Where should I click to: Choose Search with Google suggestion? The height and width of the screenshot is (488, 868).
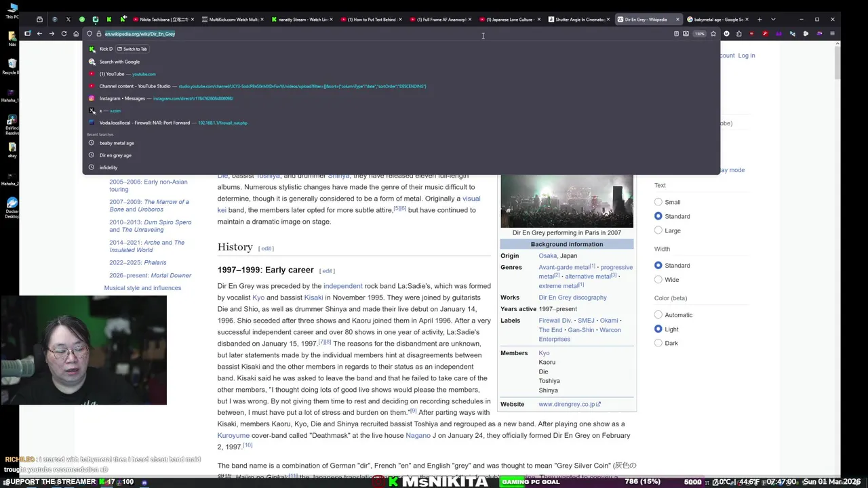click(400, 62)
